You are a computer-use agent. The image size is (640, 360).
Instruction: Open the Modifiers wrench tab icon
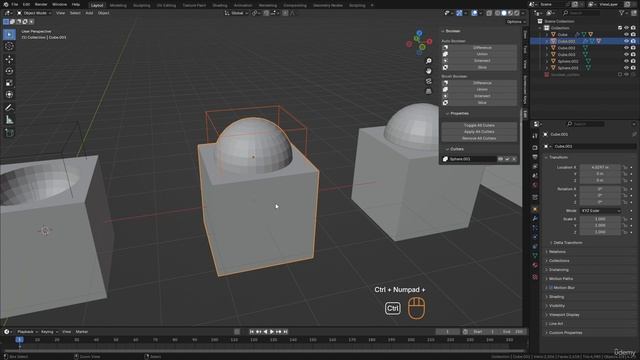(x=535, y=219)
